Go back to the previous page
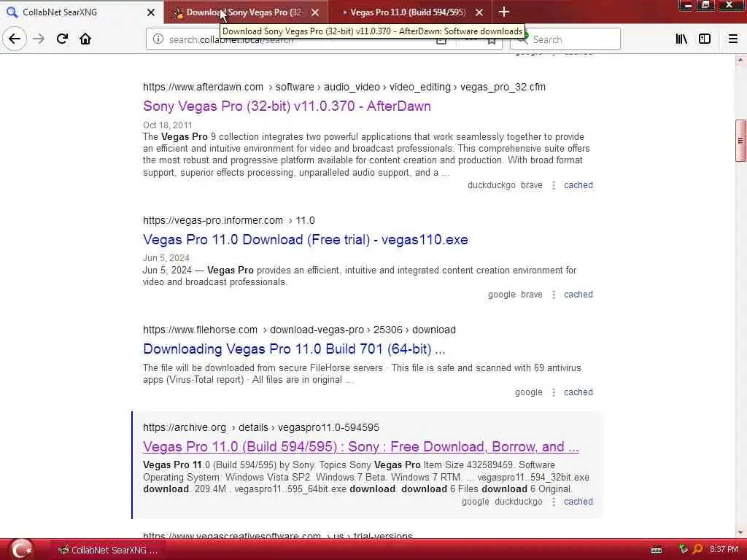 pos(15,39)
